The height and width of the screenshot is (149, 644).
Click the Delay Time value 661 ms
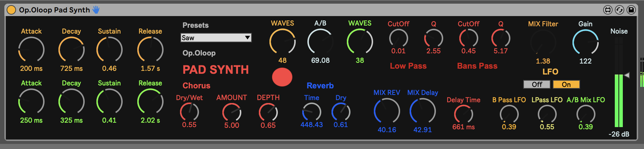click(x=463, y=127)
